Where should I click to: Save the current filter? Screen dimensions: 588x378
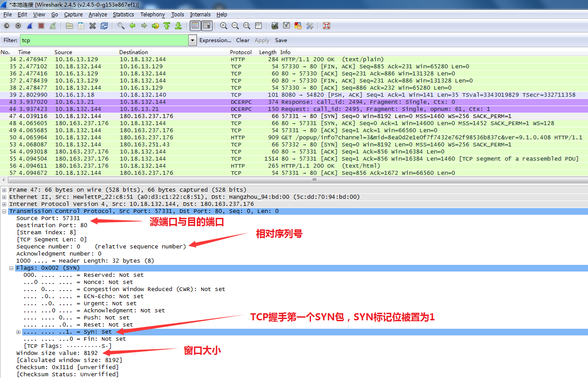tap(281, 40)
